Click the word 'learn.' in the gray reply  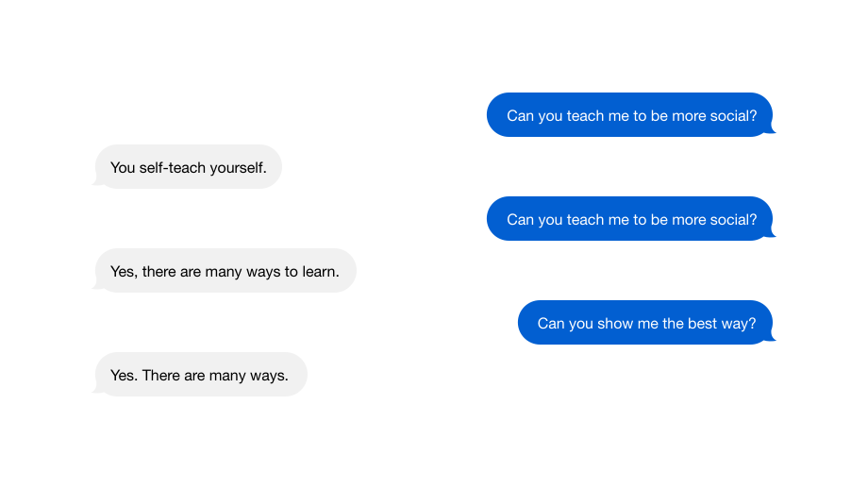[x=321, y=271]
